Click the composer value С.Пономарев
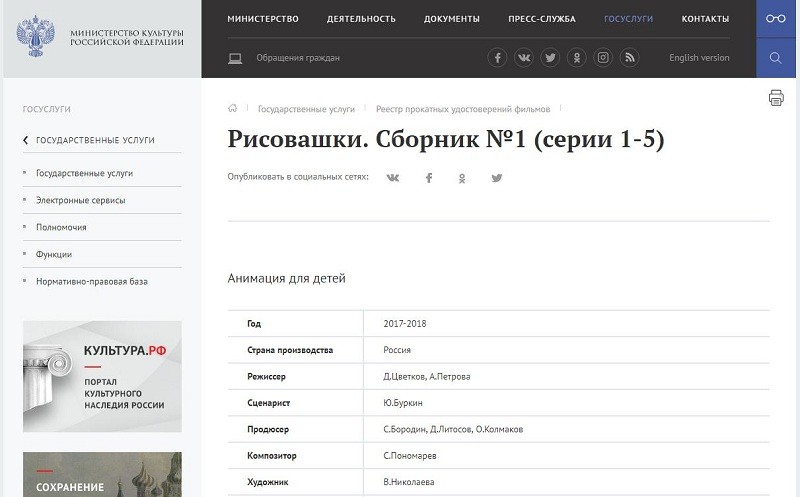Viewport: 800px width, 497px height. [x=410, y=456]
